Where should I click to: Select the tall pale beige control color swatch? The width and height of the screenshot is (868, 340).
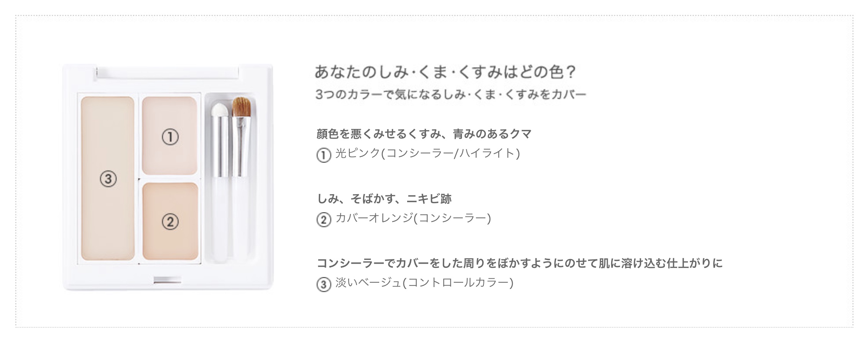pyautogui.click(x=108, y=178)
